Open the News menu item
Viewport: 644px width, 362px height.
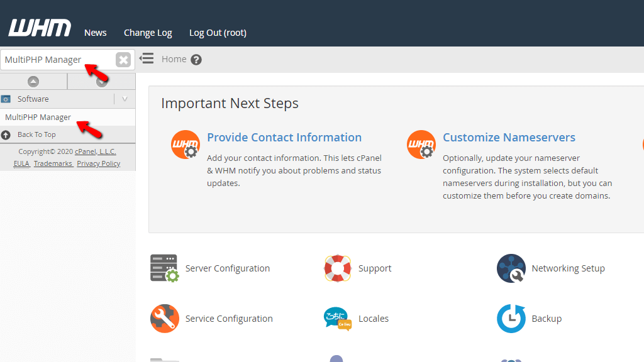[96, 33]
